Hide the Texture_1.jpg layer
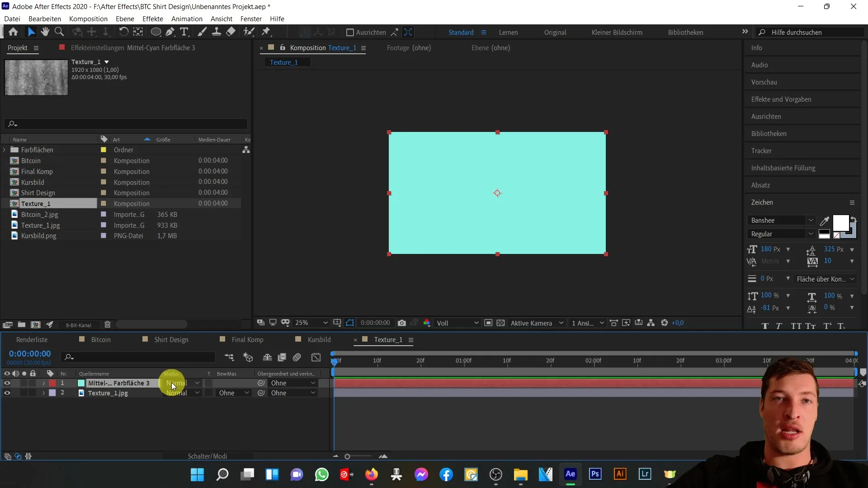 7,393
